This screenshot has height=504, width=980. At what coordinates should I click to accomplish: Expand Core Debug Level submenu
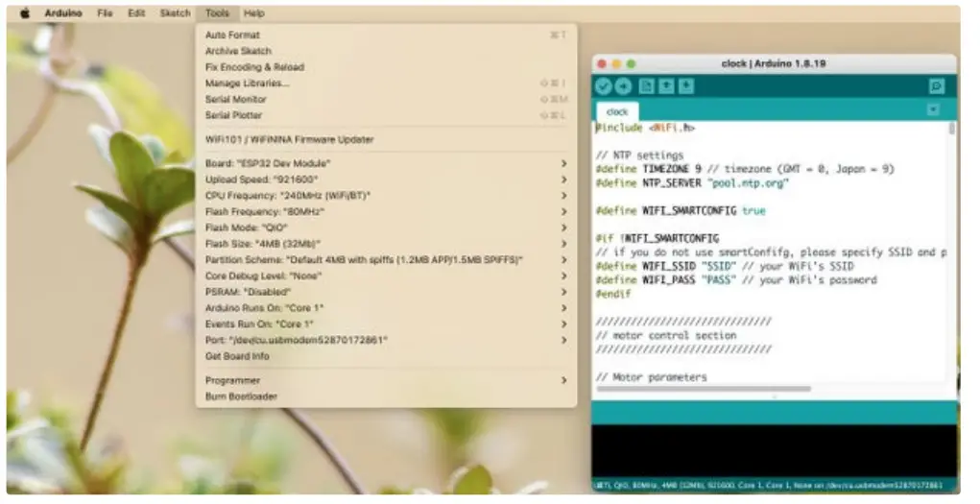pyautogui.click(x=386, y=276)
